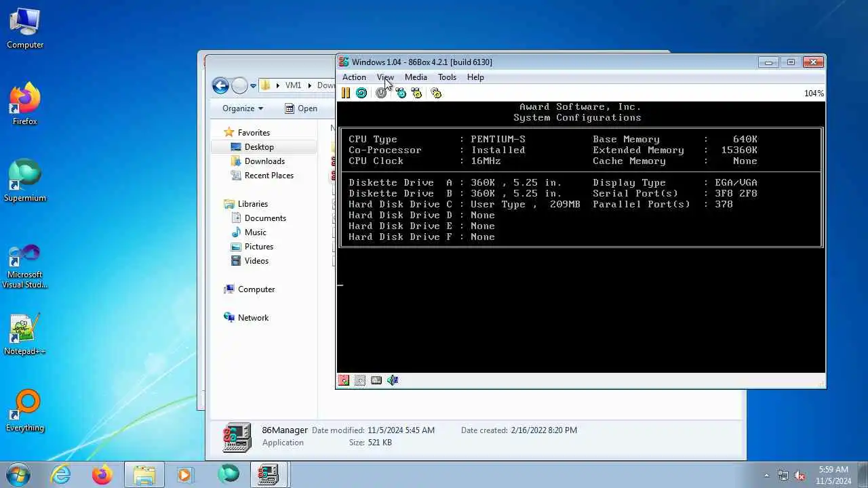Open the Media menu
This screenshot has height=488, width=868.
point(416,77)
